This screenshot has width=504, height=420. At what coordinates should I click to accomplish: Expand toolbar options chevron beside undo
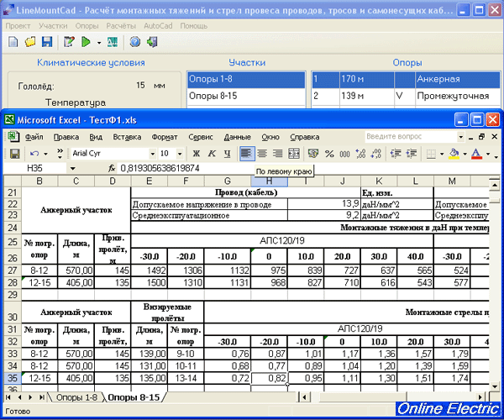click(x=60, y=154)
